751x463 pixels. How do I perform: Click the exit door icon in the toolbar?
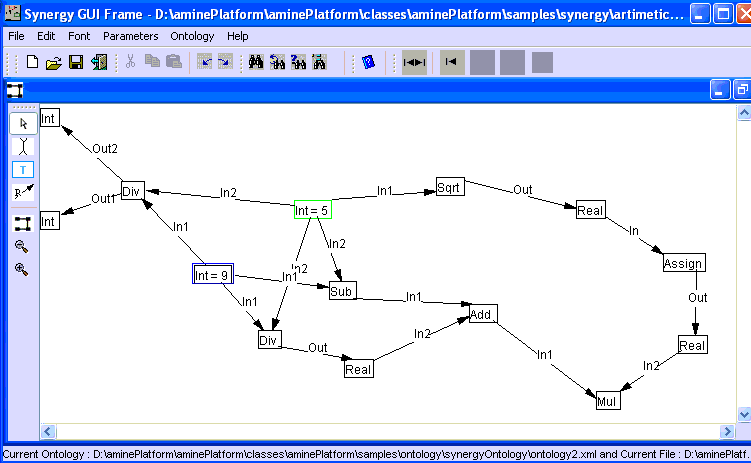tap(99, 62)
